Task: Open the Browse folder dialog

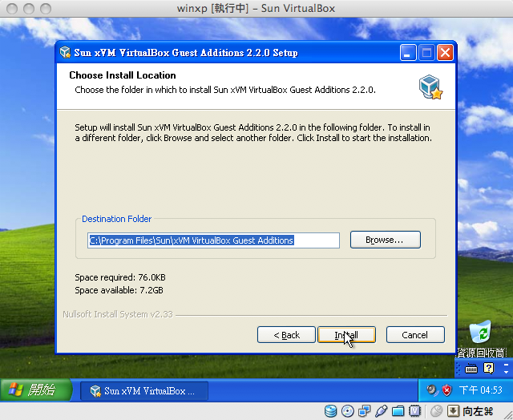Action: (x=386, y=240)
